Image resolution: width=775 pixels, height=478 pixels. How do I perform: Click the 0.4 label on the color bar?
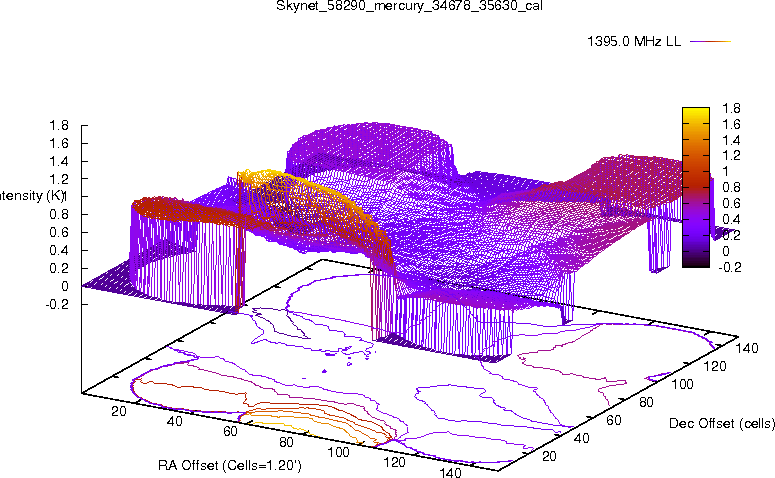[x=731, y=219]
